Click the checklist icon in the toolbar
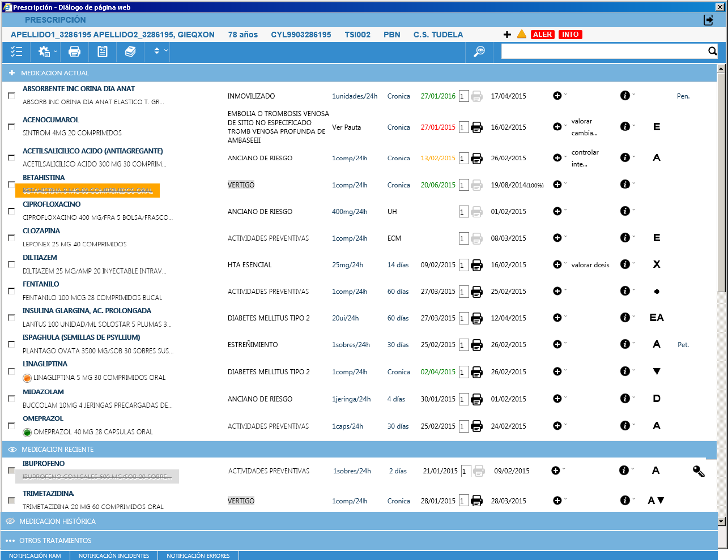The width and height of the screenshot is (728, 560). point(16,52)
